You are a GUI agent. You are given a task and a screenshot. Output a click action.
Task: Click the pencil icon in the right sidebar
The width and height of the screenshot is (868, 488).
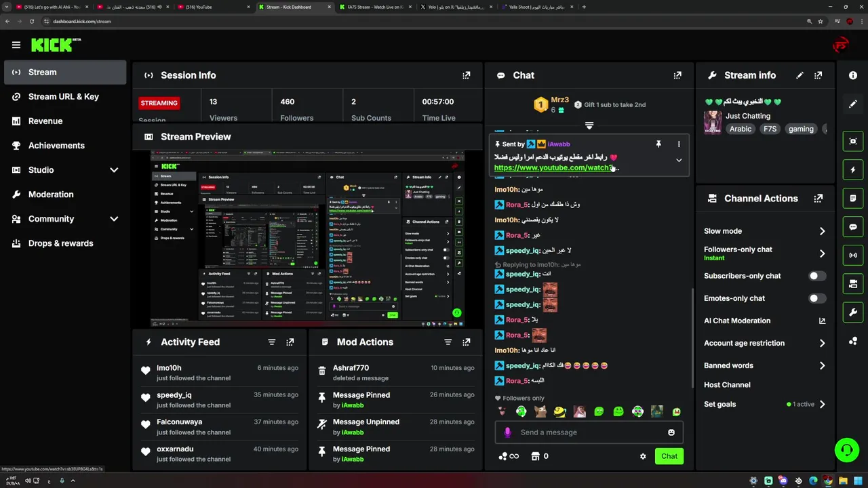pos(853,104)
